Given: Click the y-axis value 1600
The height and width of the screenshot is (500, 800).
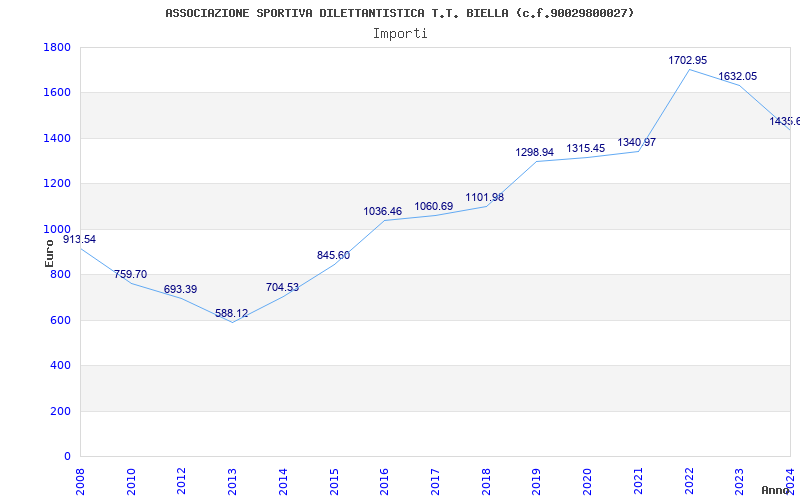Looking at the screenshot, I should [x=57, y=93].
